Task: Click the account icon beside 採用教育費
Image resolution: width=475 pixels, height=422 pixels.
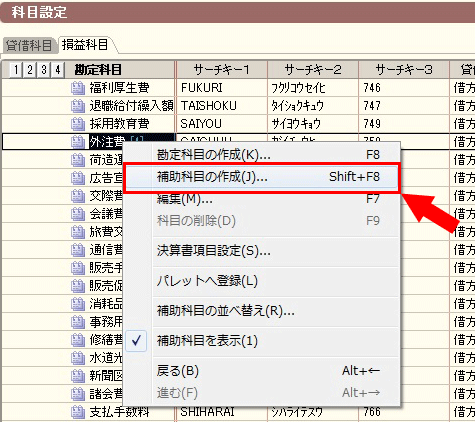Action: [78, 124]
